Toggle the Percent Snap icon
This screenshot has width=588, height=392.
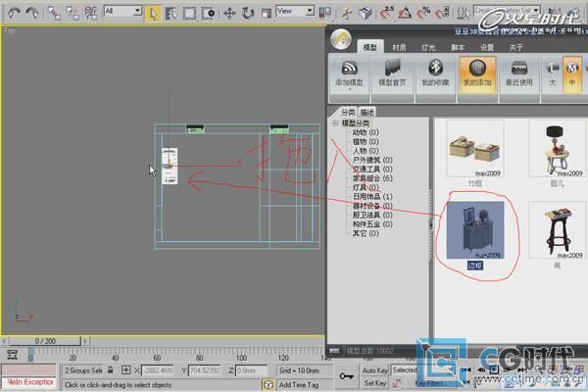pos(423,13)
